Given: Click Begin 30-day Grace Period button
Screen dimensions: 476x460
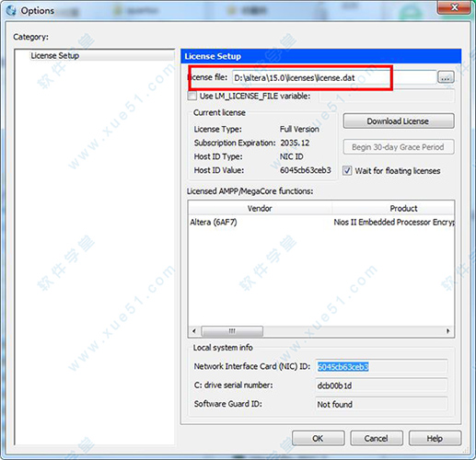Looking at the screenshot, I should (399, 147).
